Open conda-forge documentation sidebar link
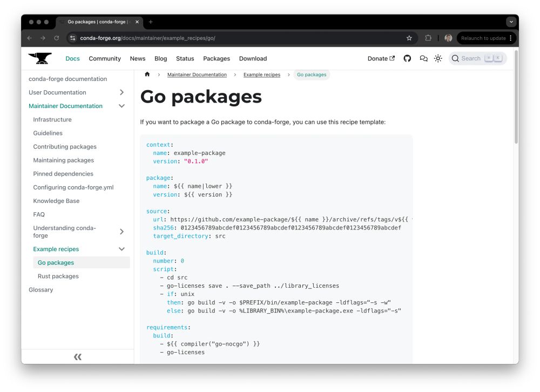This screenshot has height=392, width=540. tap(68, 79)
